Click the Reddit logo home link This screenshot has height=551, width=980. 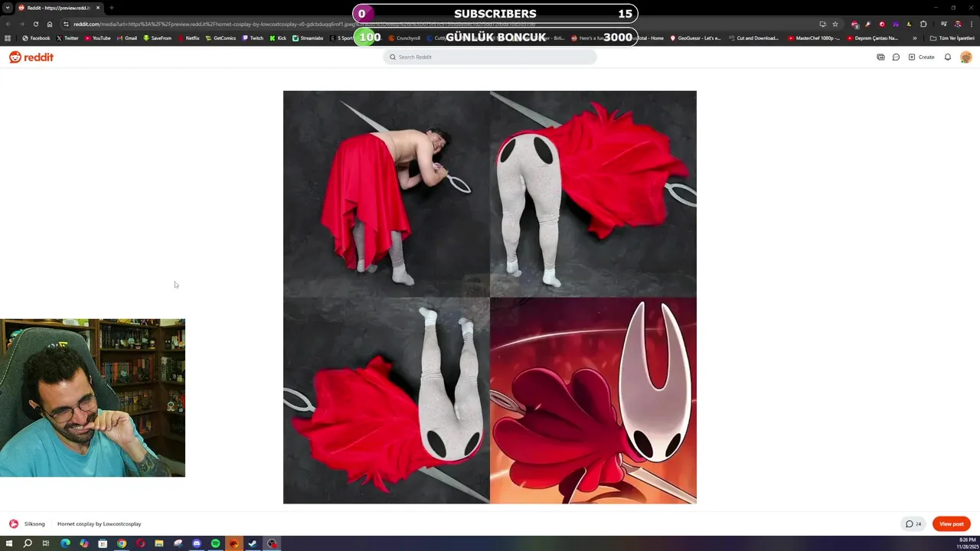(31, 57)
